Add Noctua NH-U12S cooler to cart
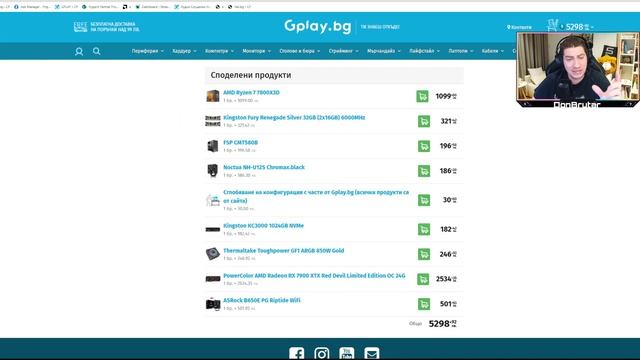Screen dimensions: 640x360 click(x=424, y=171)
